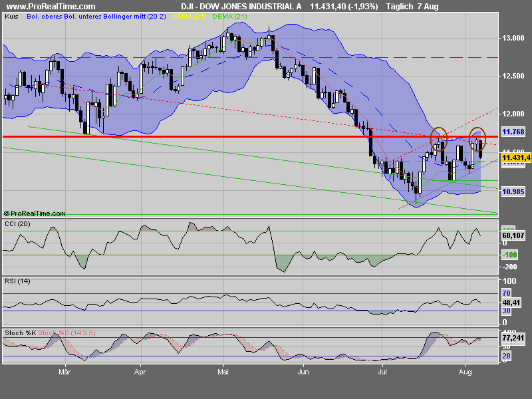Click the 48,41 RSI value box
This screenshot has width=532, height=399.
[x=511, y=303]
